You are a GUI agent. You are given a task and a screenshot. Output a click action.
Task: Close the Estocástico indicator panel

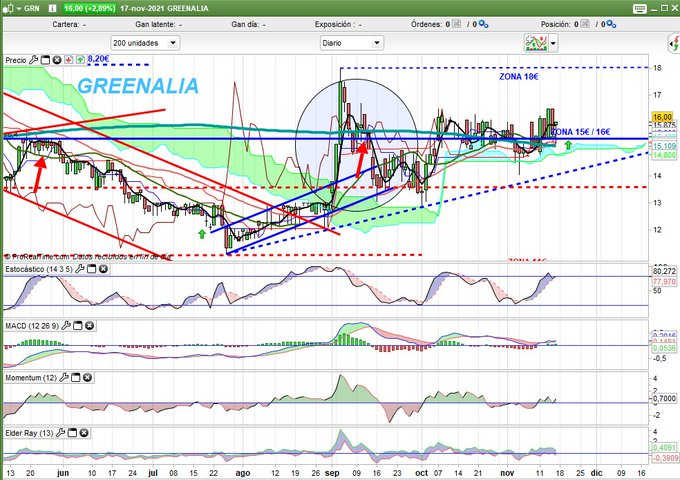coord(103,269)
